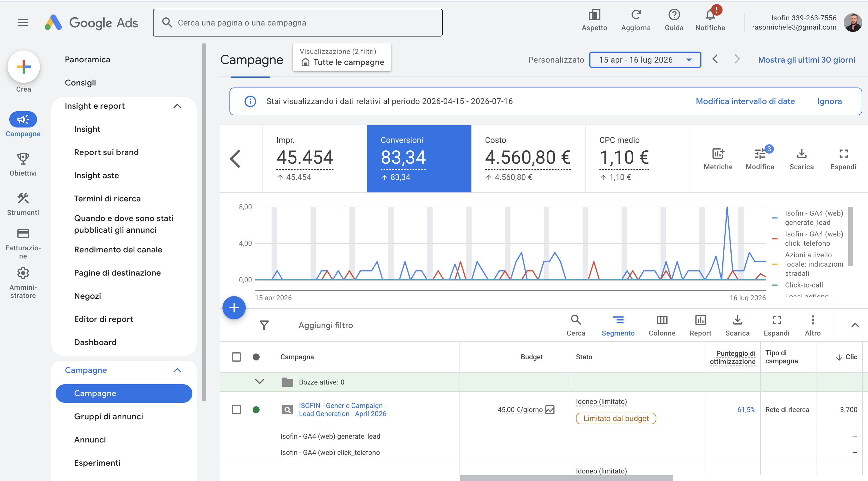This screenshot has height=481, width=868.
Task: Select Gruppi di annunci in sidebar
Action: click(x=108, y=416)
